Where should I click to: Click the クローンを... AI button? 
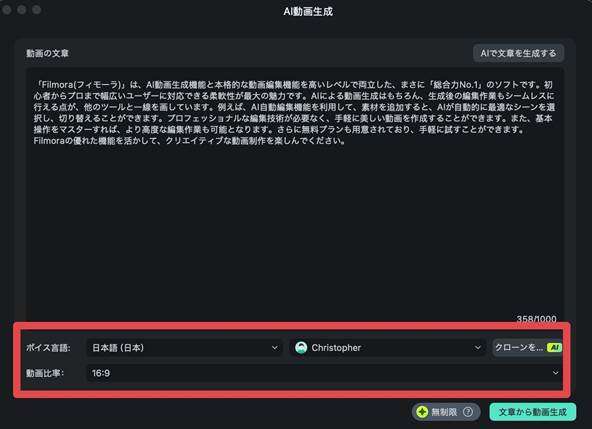pyautogui.click(x=528, y=347)
